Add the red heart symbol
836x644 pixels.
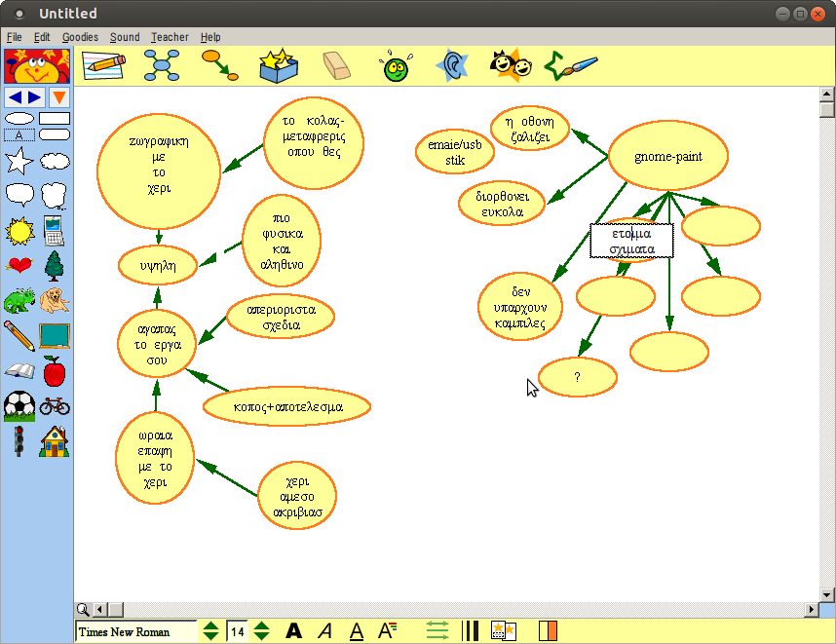click(19, 265)
